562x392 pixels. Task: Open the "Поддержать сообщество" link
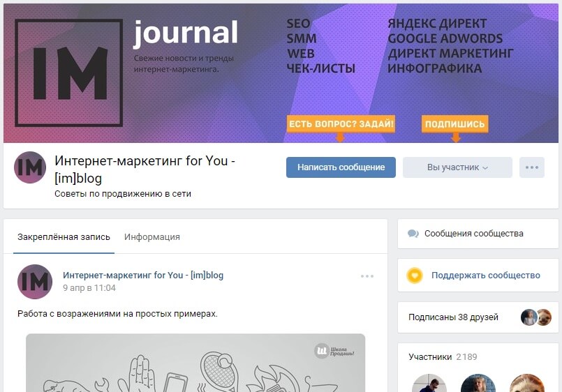(x=486, y=276)
